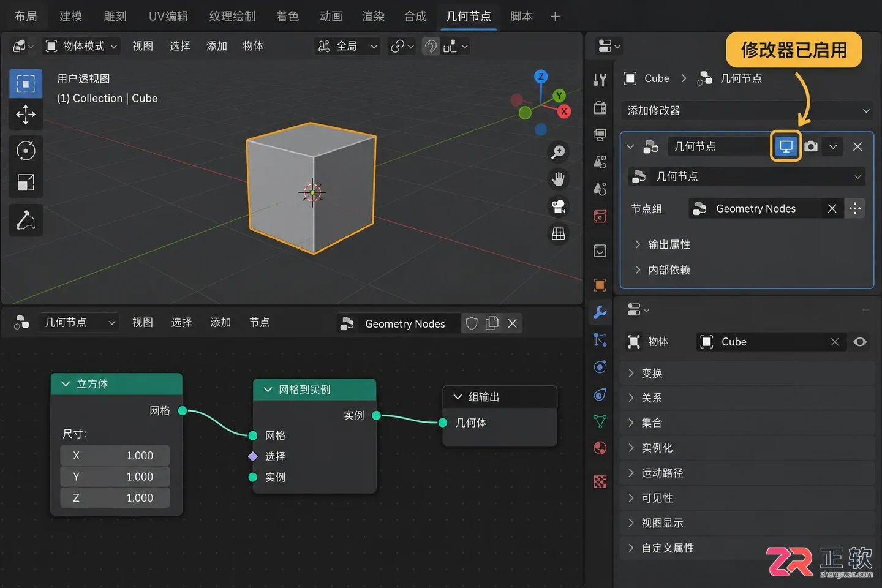Open the Object properties orange square tab
This screenshot has width=882, height=588.
point(600,285)
